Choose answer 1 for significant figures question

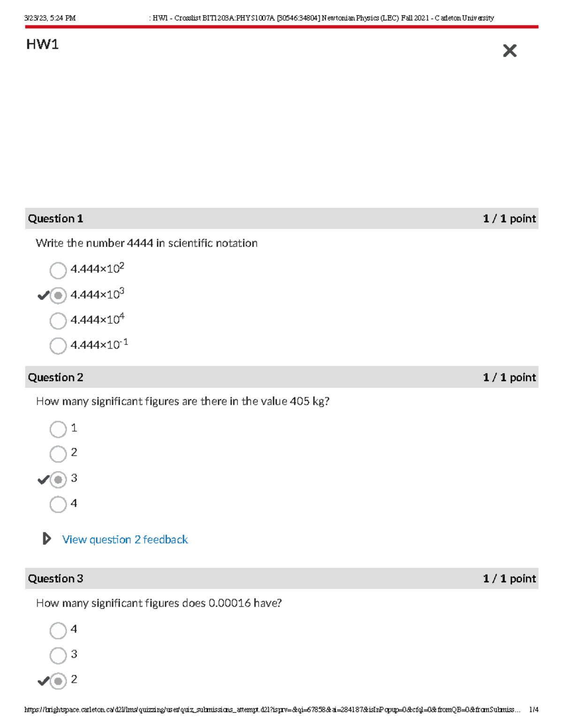coord(58,429)
